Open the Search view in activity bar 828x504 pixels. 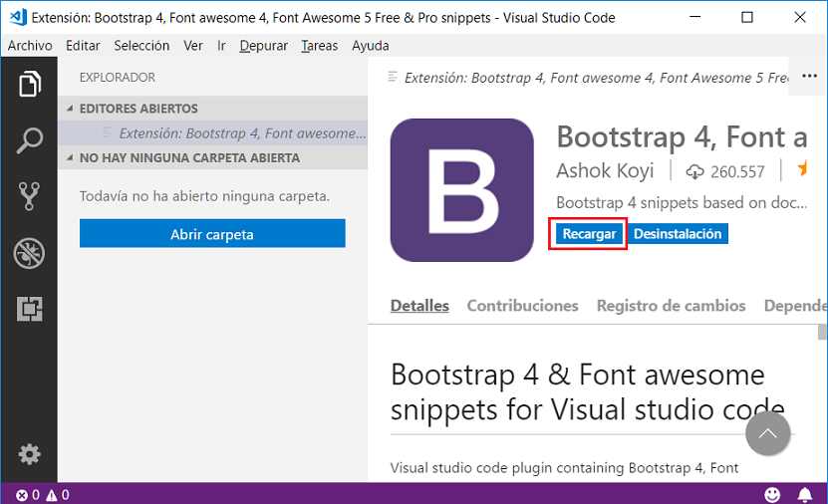(29, 140)
